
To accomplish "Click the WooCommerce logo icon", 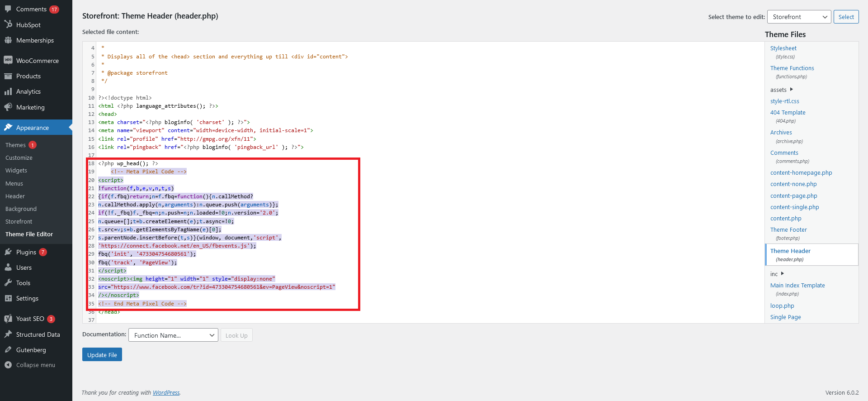I will (x=8, y=60).
